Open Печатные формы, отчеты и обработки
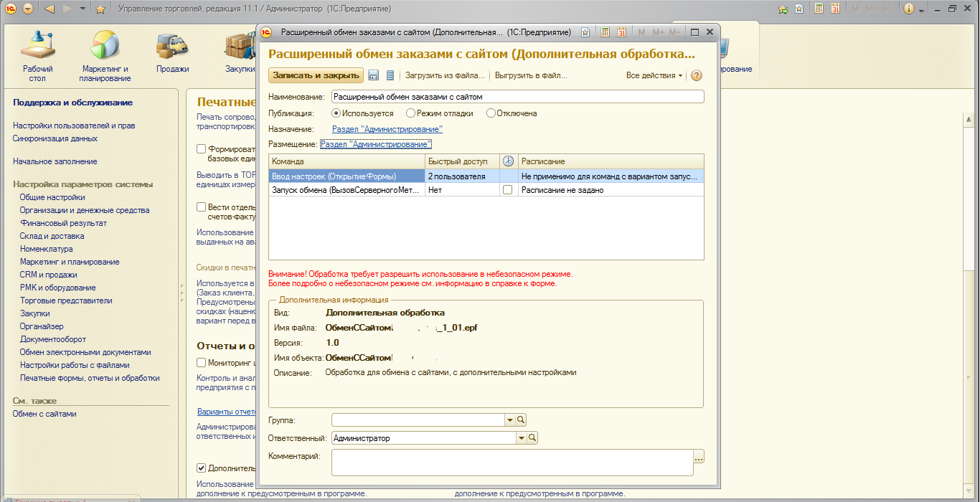 [x=90, y=378]
